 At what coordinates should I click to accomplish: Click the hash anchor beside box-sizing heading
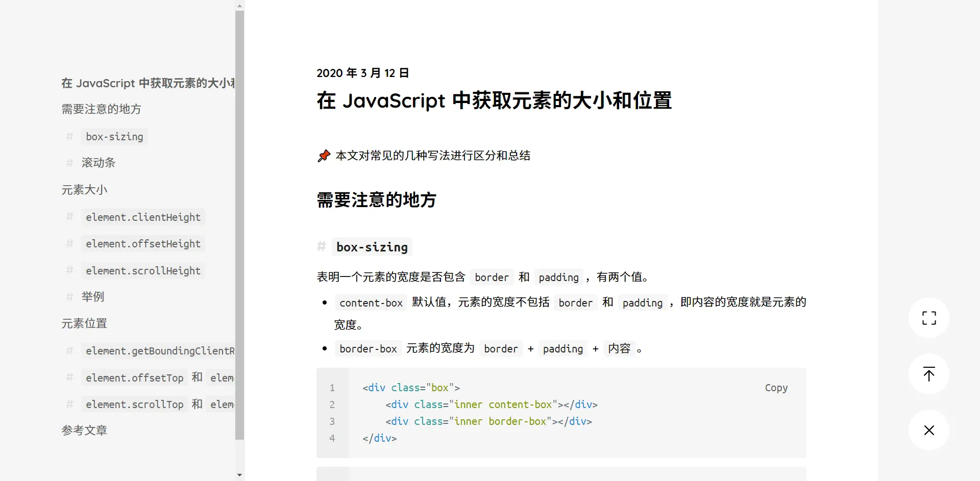pyautogui.click(x=322, y=247)
